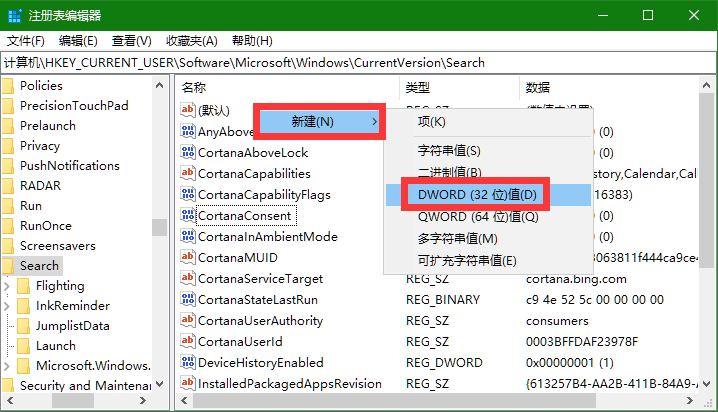Open the 收藏夹(A) menu
718x412 pixels.
[191, 41]
